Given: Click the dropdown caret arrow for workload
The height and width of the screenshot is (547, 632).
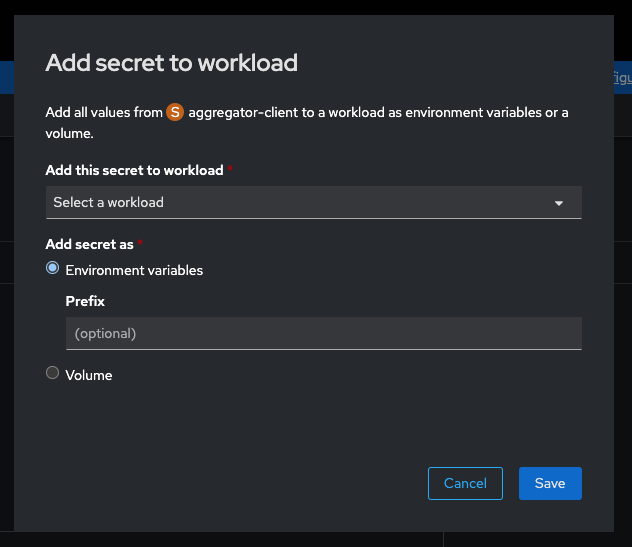Looking at the screenshot, I should coord(559,203).
